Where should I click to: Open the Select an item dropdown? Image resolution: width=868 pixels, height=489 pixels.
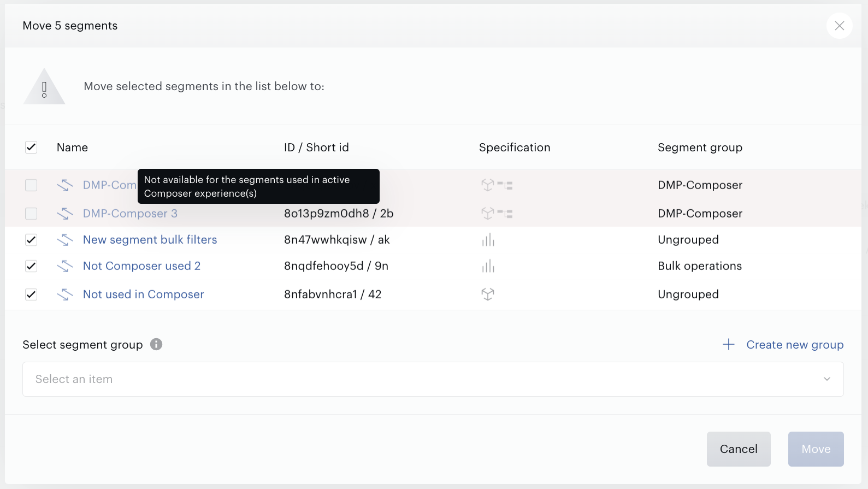(x=433, y=379)
